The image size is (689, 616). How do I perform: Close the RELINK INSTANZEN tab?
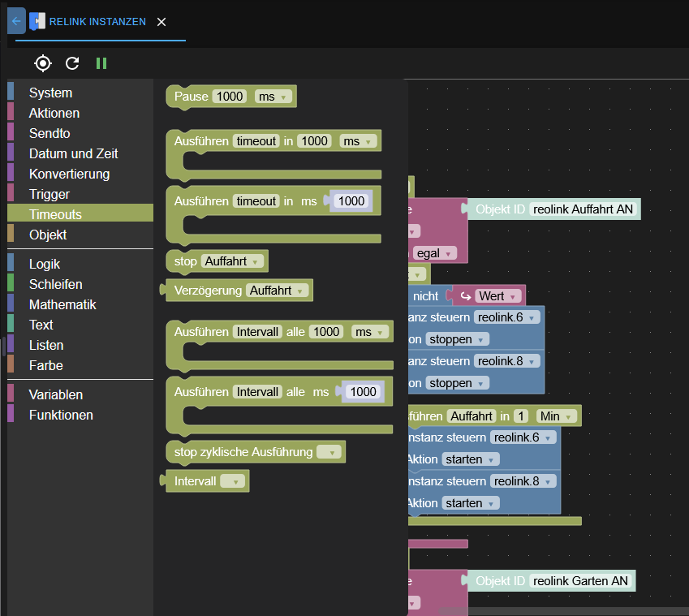point(161,22)
